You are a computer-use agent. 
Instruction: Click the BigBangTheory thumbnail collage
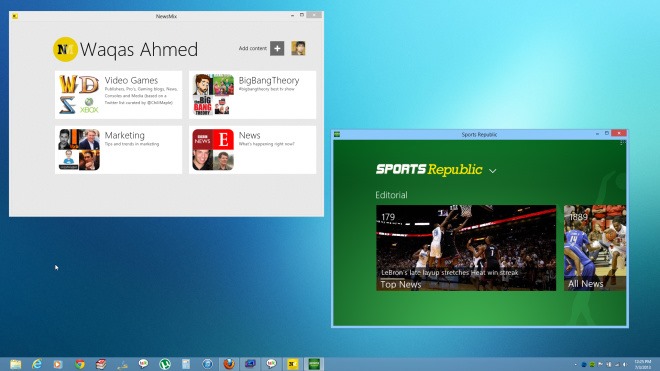click(x=213, y=95)
